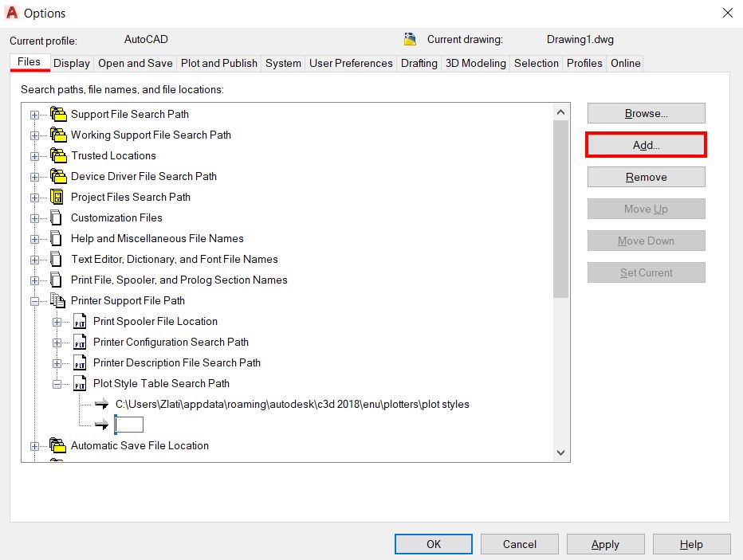The height and width of the screenshot is (560, 743).
Task: Expand the Text Editor, Dictionary, and Font File Names node
Action: [34, 260]
